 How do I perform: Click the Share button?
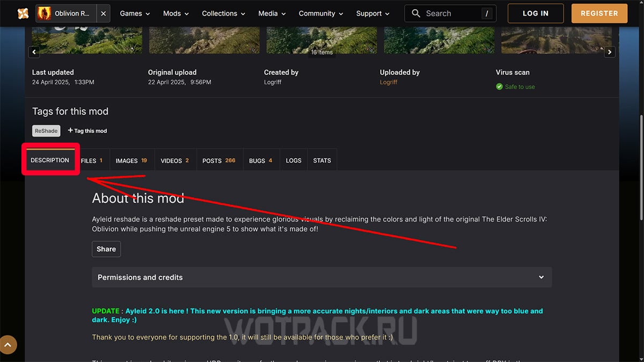[106, 249]
